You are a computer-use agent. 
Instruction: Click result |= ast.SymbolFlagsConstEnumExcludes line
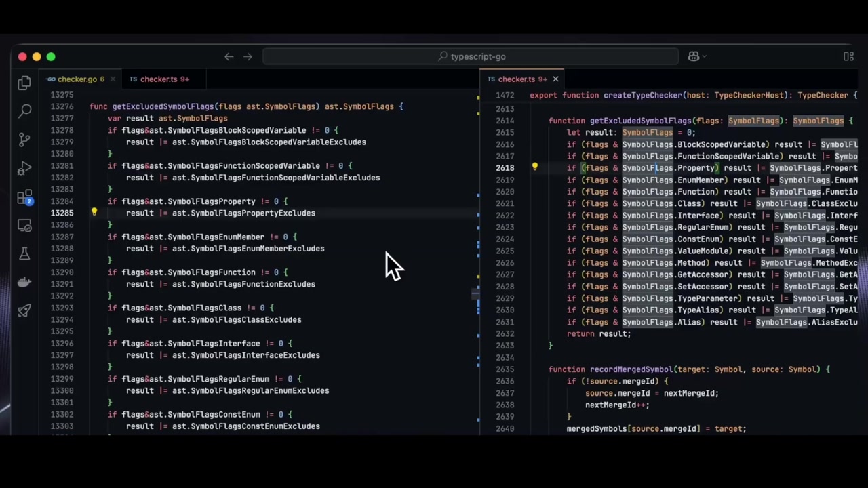click(x=223, y=426)
